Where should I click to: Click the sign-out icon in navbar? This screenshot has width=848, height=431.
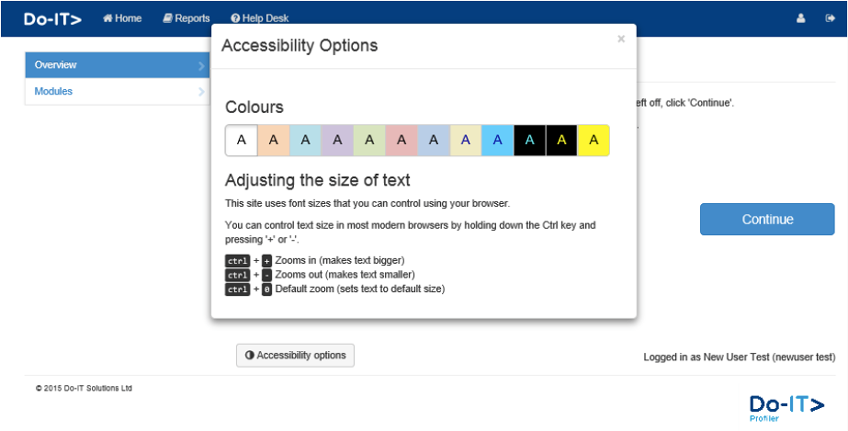[x=830, y=18]
